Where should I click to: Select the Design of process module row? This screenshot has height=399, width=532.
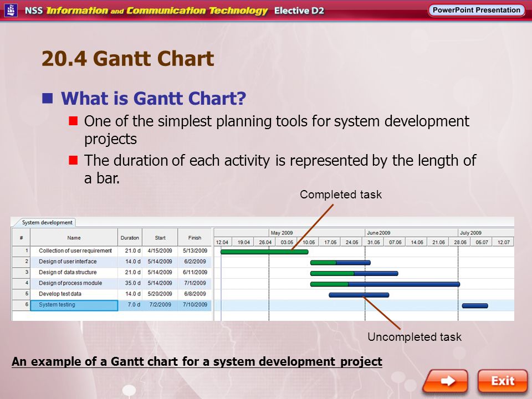tap(112, 283)
